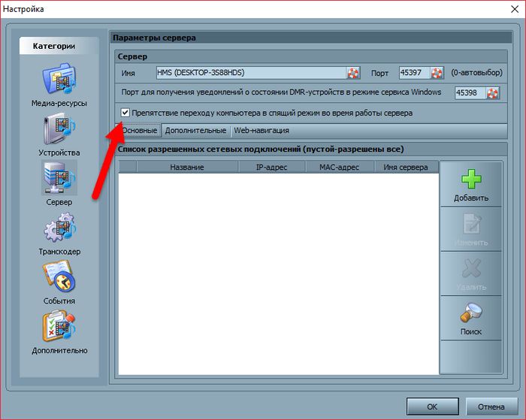Close the Настройка dialog window
526x420 pixels.
(x=515, y=9)
